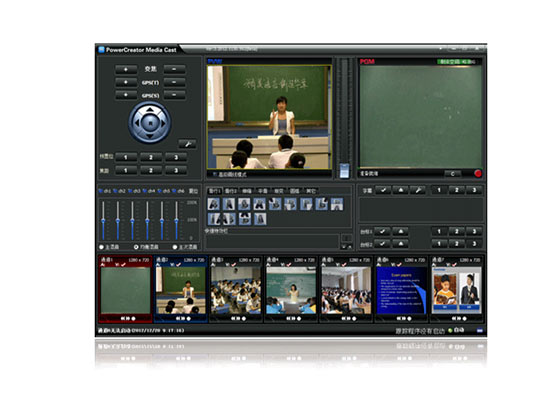Select the empty chalkboard channel thumbnail with red border

(125, 290)
